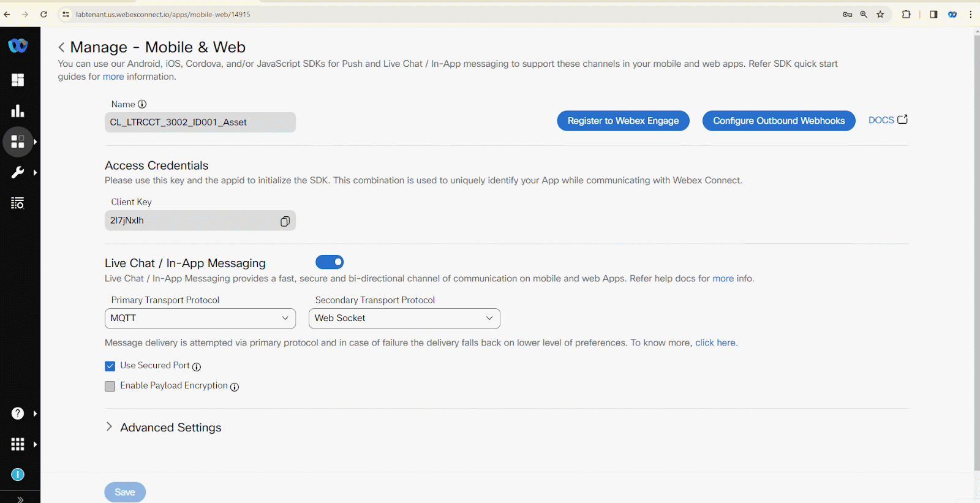Open browser extensions puzzle icon
Screen dimensions: 980x503
click(906, 14)
